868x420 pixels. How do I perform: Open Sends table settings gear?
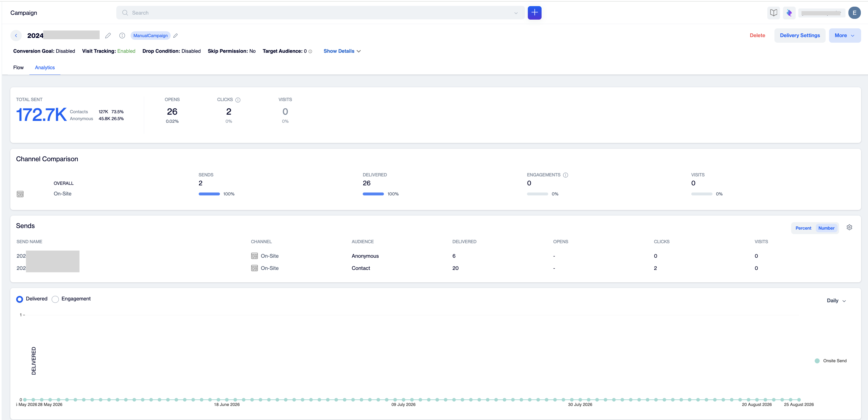pyautogui.click(x=849, y=227)
